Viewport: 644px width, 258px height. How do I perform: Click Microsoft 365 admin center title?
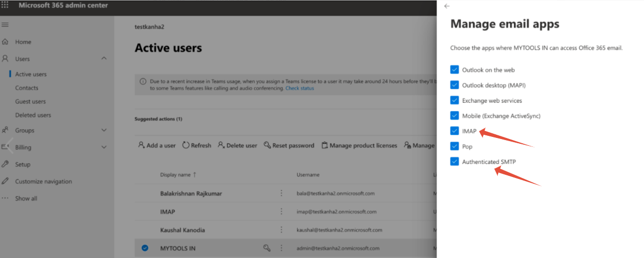pyautogui.click(x=63, y=5)
